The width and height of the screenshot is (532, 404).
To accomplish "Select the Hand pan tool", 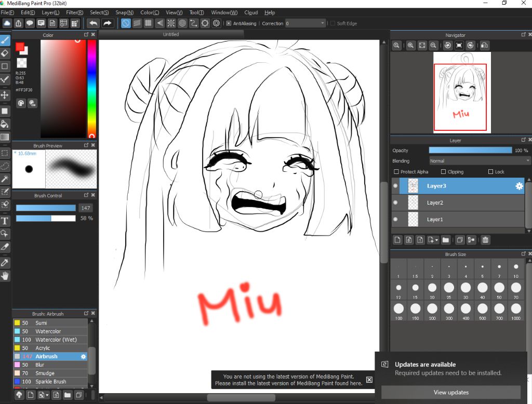I will 5,275.
